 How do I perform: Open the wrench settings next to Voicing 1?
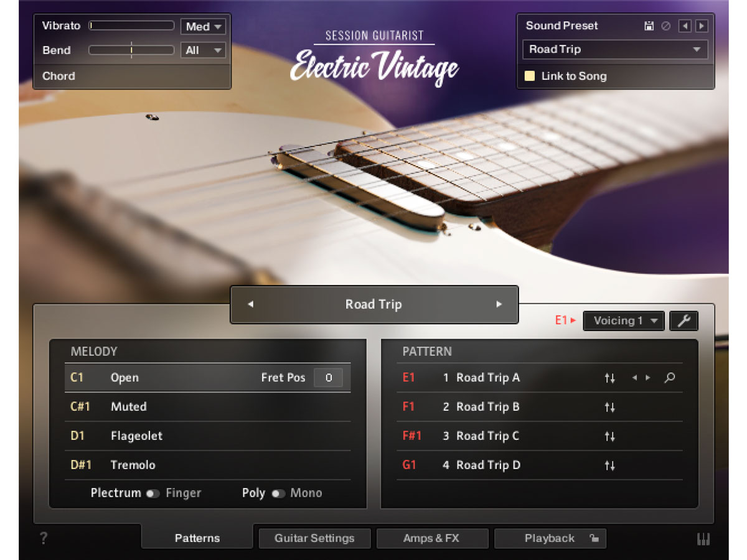coord(684,320)
